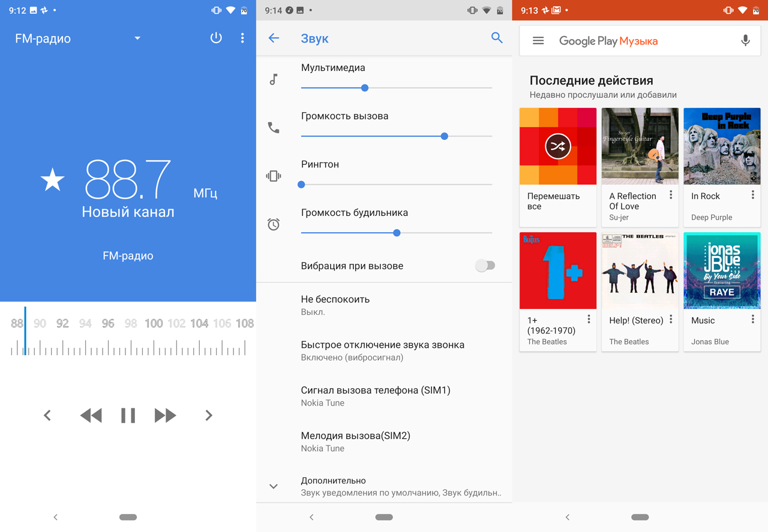The height and width of the screenshot is (532, 768).
Task: Toggle Вибрация при вызове switch
Action: [485, 266]
